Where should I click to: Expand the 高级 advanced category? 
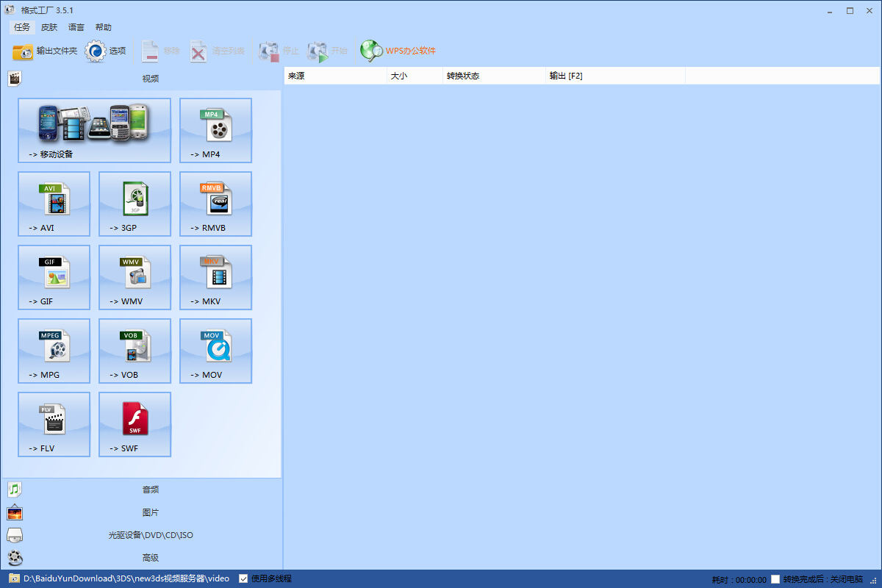142,558
